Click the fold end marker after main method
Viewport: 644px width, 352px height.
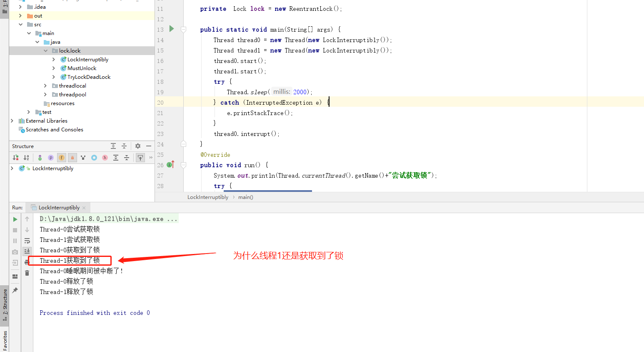[183, 144]
